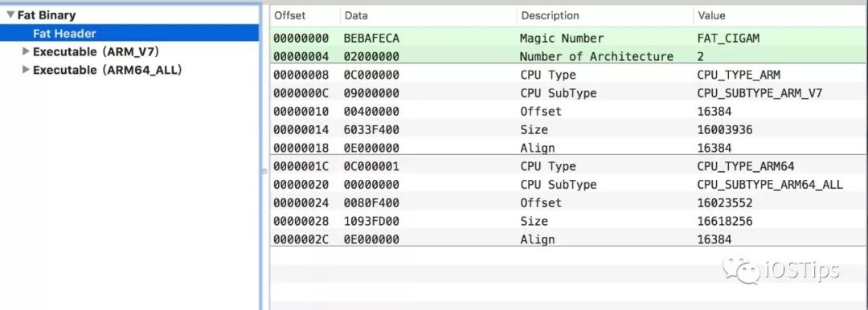Select the row with size 16003936
The width and height of the screenshot is (868, 310).
tap(568, 129)
